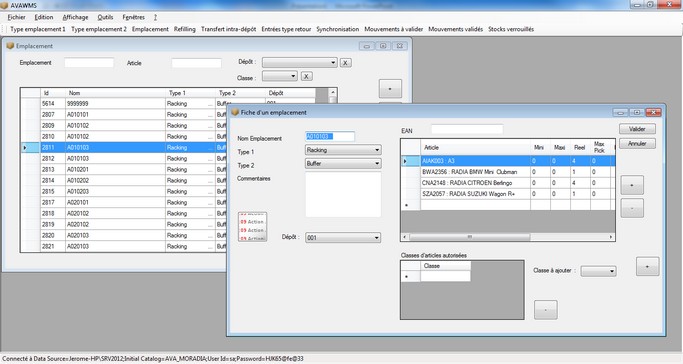This screenshot has height=364, width=683.
Task: Open Refilling from the toolbar
Action: pyautogui.click(x=185, y=29)
